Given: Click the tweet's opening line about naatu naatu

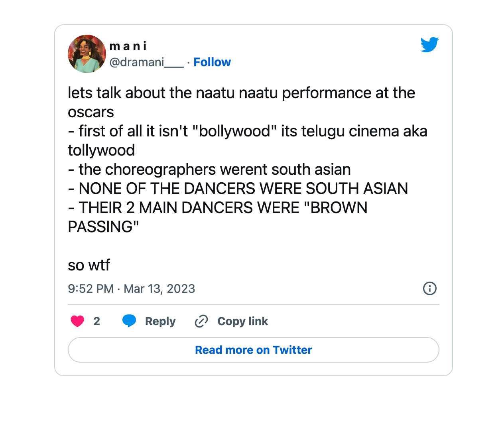Looking at the screenshot, I should coord(241,93).
